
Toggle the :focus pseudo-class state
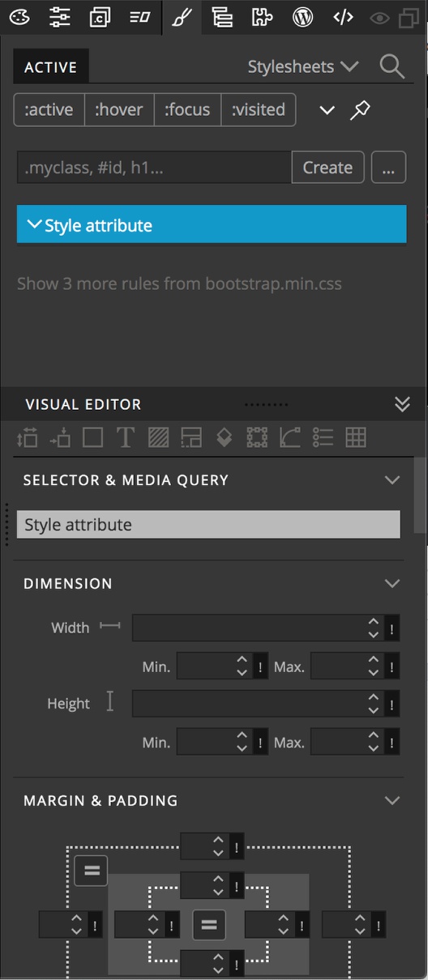click(187, 109)
